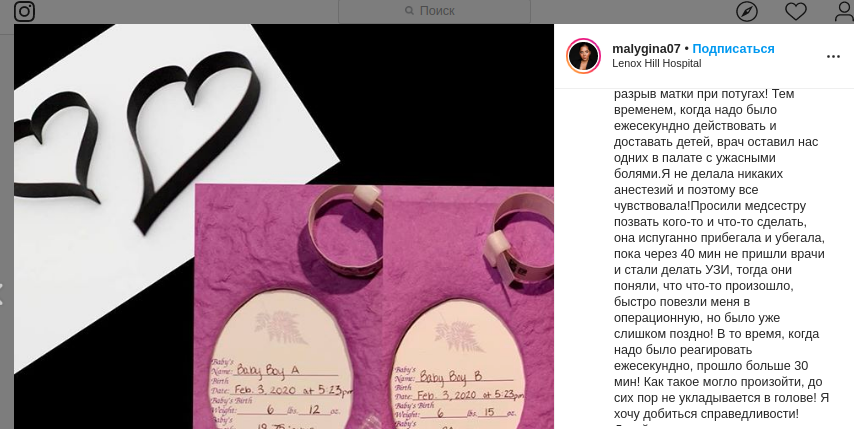
Task: Open malygina07's round avatar picture
Action: 583,56
